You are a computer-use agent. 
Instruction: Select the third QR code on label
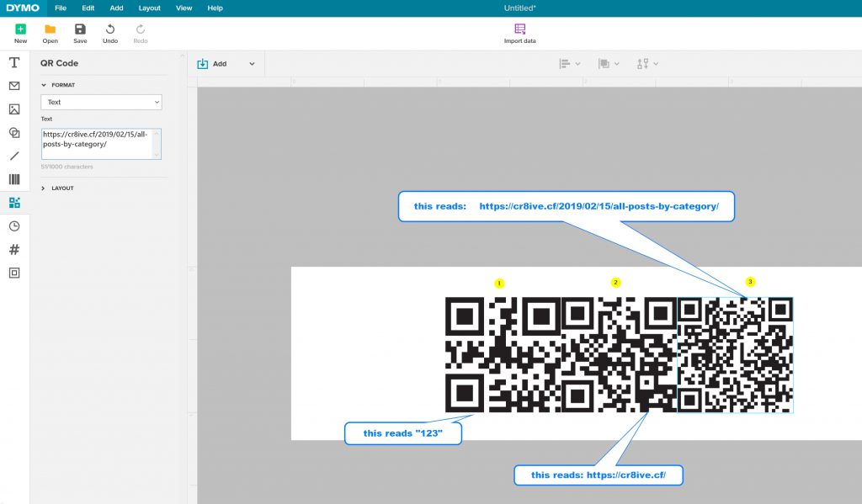click(735, 354)
